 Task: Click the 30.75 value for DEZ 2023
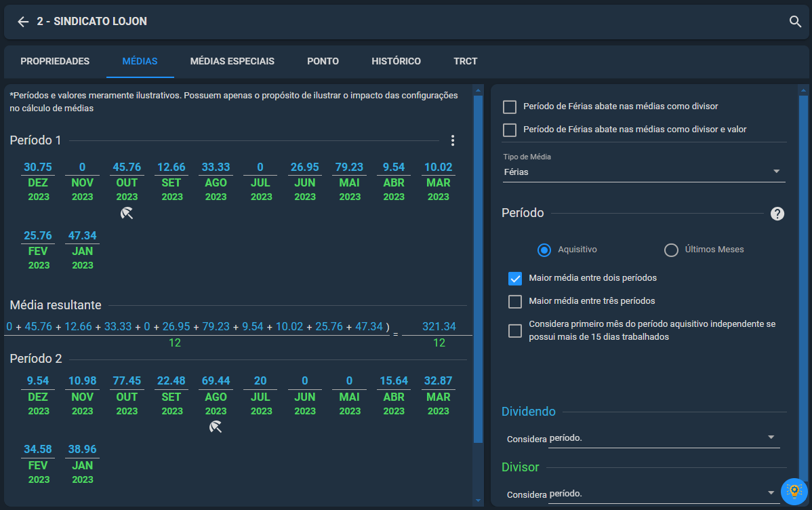click(38, 167)
